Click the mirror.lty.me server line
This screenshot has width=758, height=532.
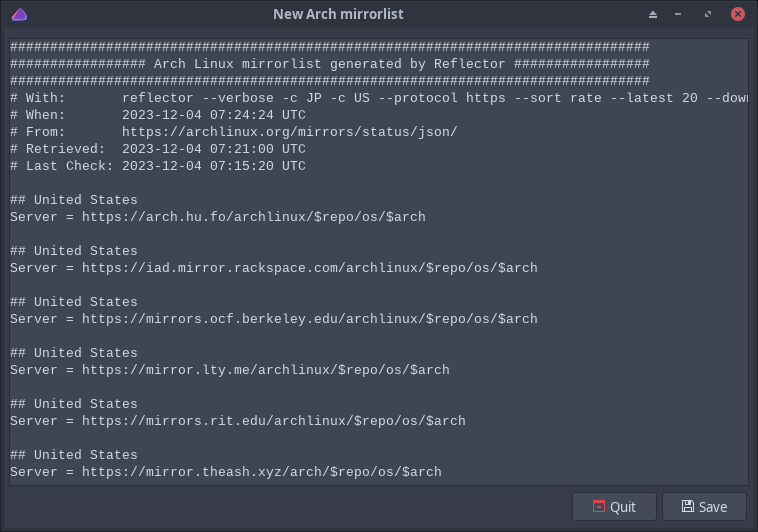(x=230, y=370)
